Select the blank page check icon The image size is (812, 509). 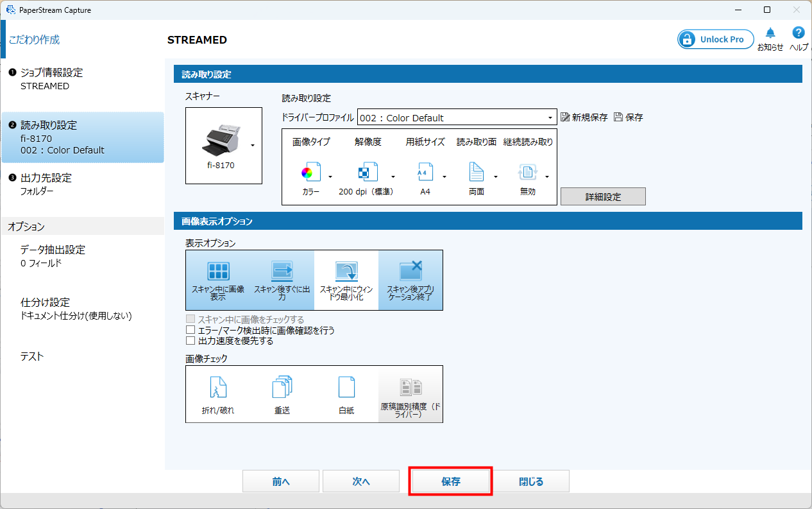pos(346,388)
